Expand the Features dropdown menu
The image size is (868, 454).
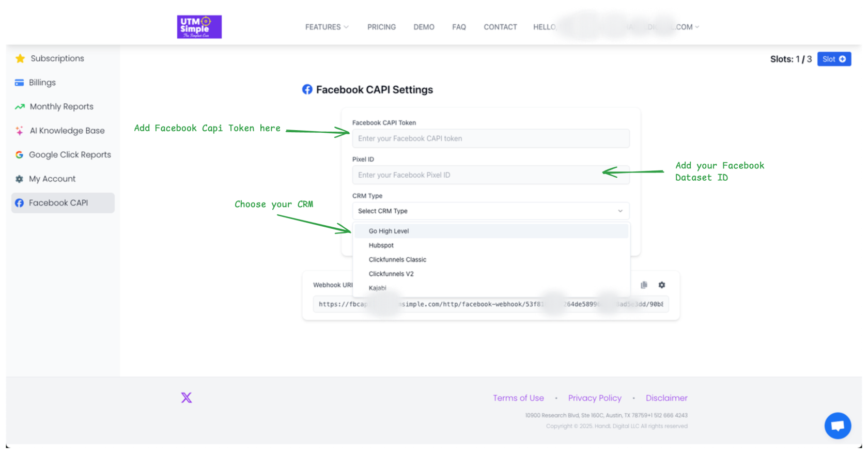click(327, 27)
